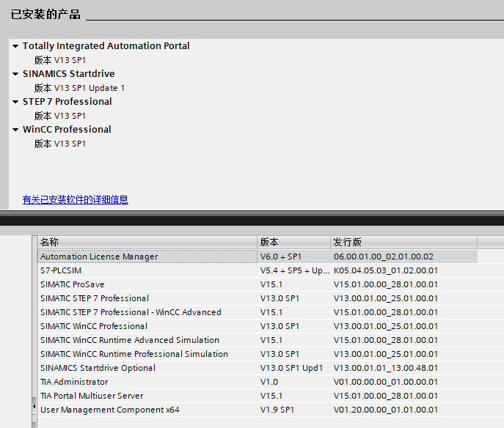
Task: Sort by the 版本 column header
Action: 293,242
